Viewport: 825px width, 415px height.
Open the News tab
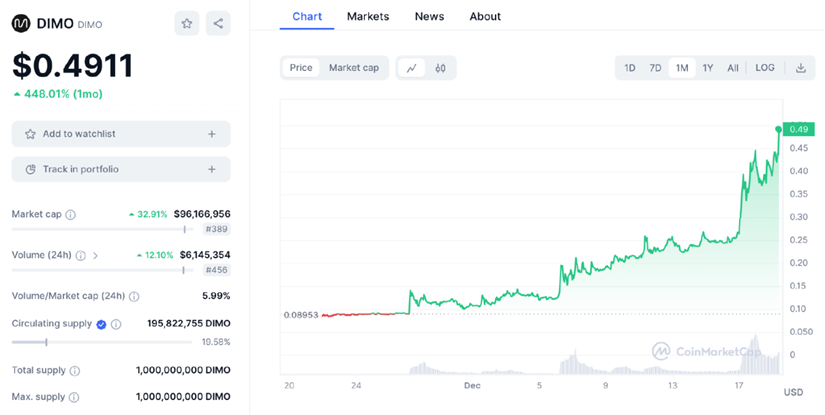pyautogui.click(x=429, y=16)
